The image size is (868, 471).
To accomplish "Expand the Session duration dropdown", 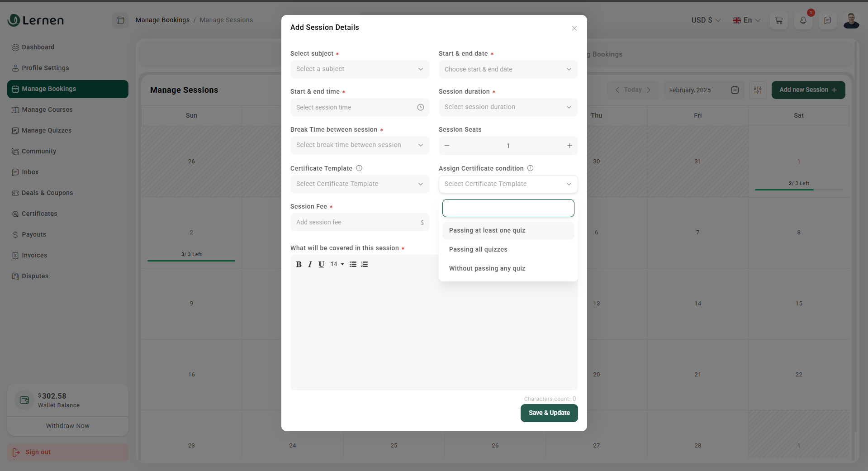I will pos(508,107).
